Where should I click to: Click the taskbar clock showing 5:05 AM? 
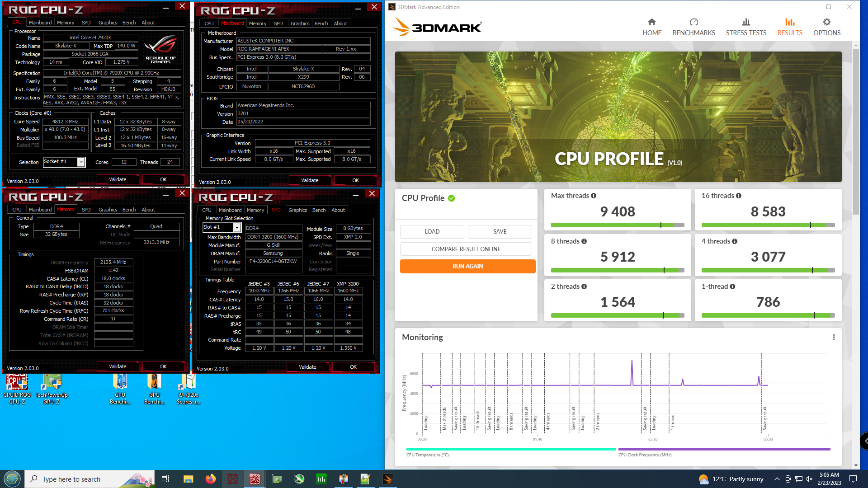point(829,479)
